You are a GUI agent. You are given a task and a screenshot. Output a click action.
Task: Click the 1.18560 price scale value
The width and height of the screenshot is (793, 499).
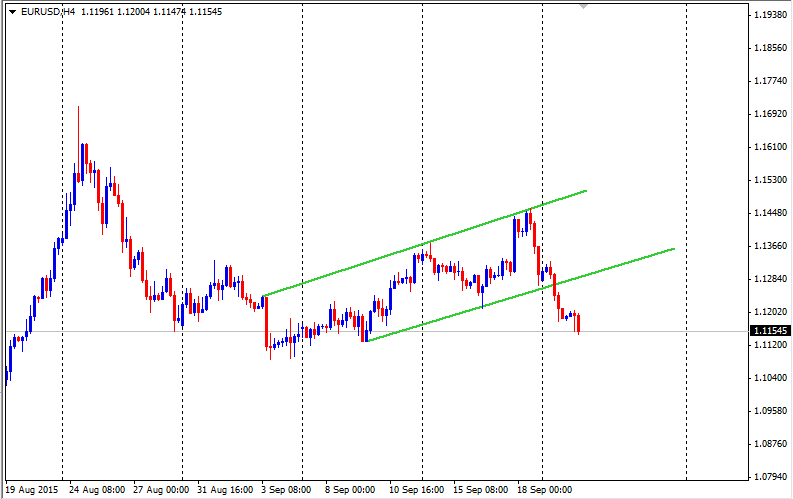[770, 48]
